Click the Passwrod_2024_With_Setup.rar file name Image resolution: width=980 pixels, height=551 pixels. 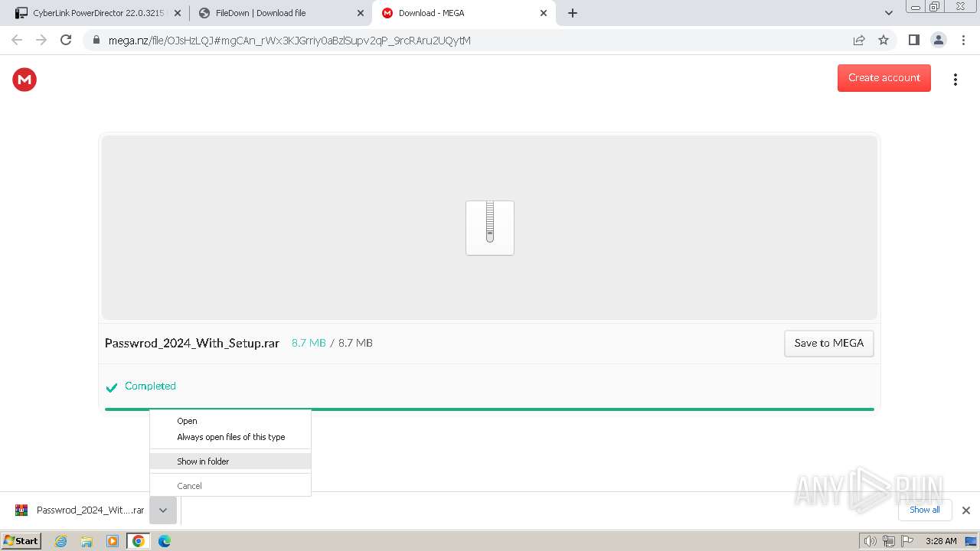192,343
